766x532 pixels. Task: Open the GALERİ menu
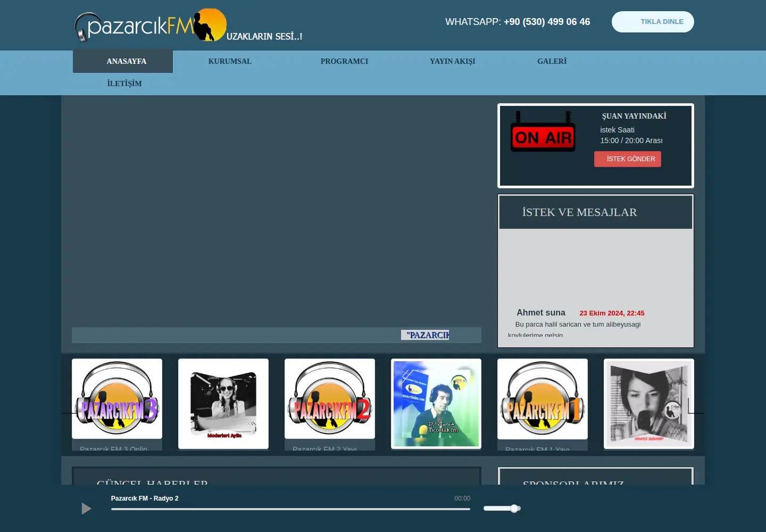[x=552, y=61]
